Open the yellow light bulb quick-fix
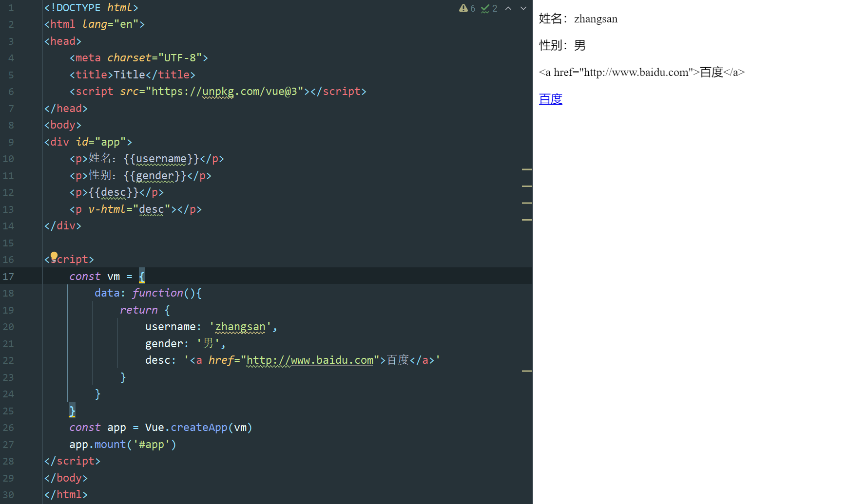Image resolution: width=849 pixels, height=504 pixels. pyautogui.click(x=54, y=256)
